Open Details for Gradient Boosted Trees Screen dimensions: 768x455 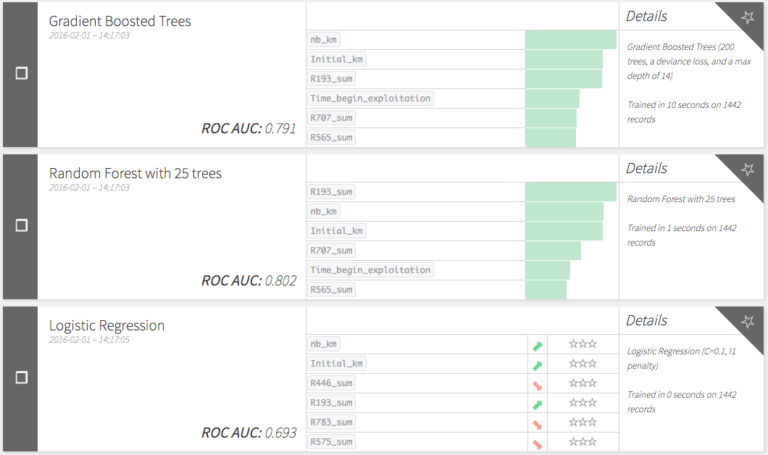click(647, 16)
